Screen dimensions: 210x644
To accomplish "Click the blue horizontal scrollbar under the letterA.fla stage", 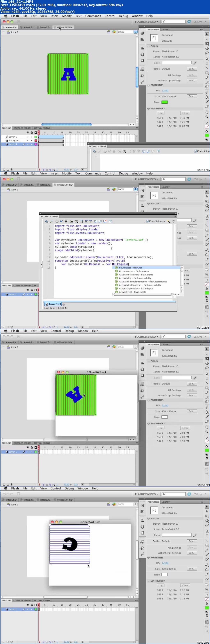I will 66,125.
